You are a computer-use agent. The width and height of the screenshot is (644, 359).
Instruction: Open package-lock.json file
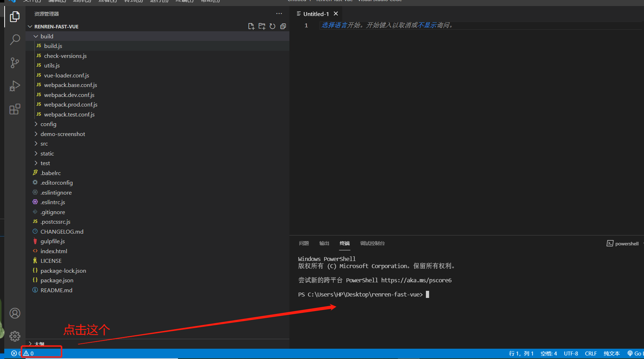157,271
